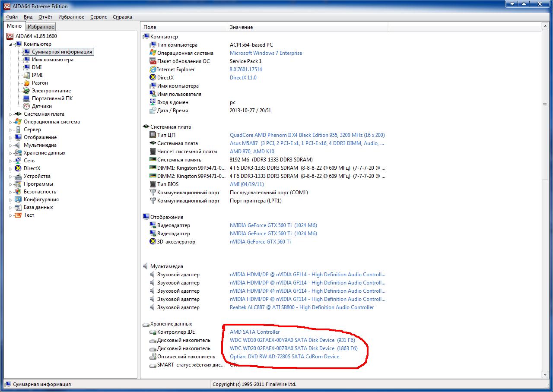Click the 3D-акселератор row icon

(153, 242)
